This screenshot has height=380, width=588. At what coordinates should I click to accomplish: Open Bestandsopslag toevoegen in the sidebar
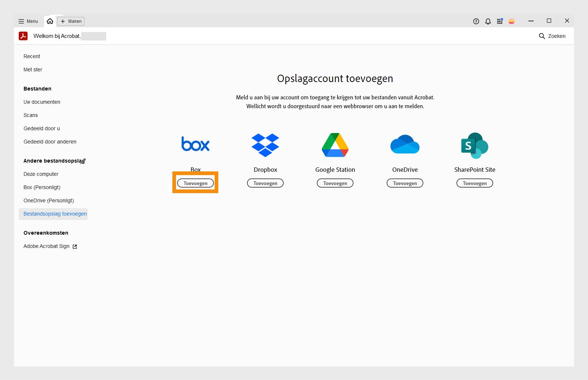tap(55, 214)
